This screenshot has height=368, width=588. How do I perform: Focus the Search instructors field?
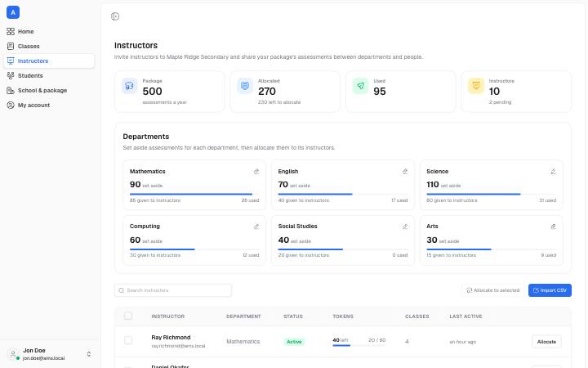(173, 290)
